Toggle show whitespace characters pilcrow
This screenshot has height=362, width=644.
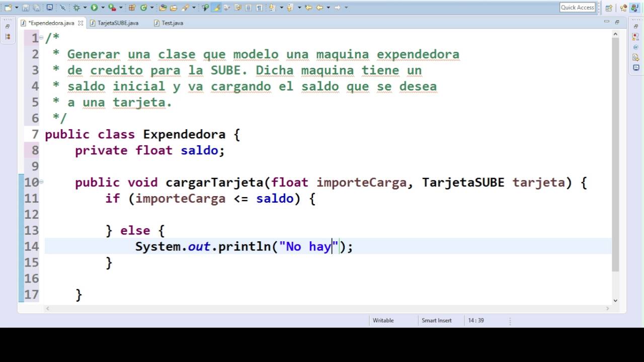[x=259, y=8]
